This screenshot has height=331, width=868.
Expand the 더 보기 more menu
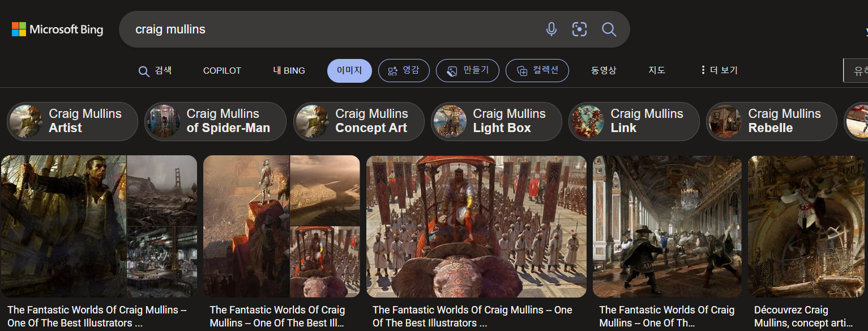[x=719, y=71]
